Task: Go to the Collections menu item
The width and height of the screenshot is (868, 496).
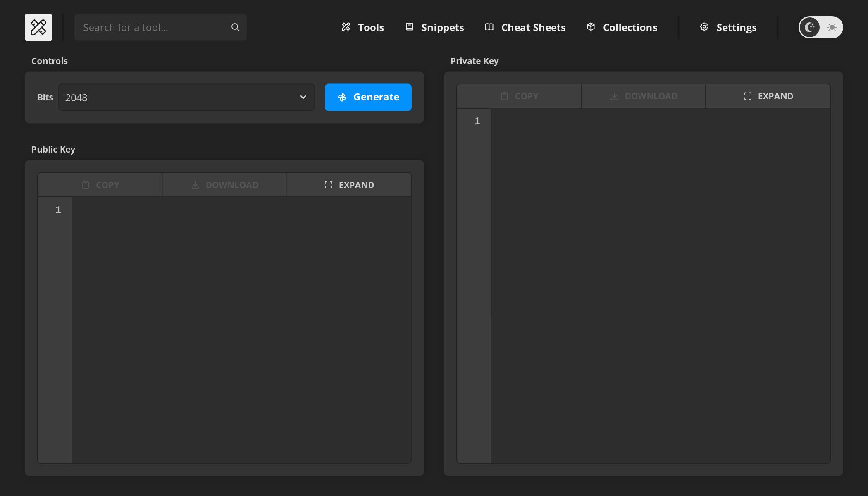Action: (622, 27)
